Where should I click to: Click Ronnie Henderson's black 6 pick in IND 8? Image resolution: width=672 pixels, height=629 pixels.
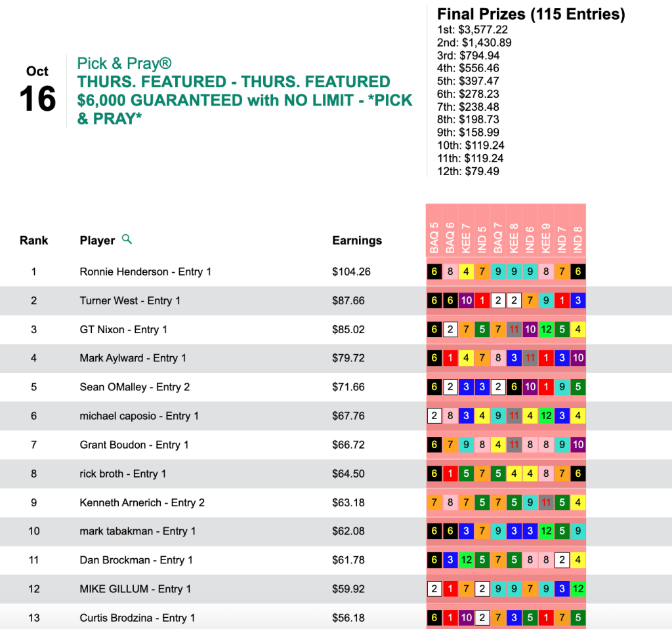577,272
